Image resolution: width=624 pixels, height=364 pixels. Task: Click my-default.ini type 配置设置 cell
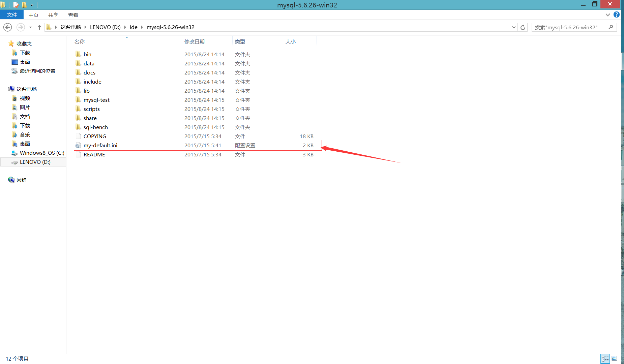[245, 145]
